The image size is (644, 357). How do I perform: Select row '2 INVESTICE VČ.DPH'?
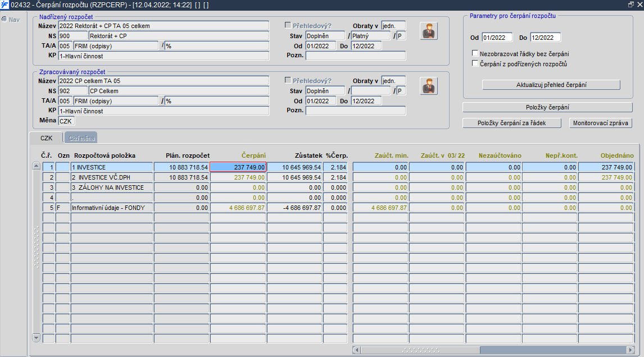coord(112,177)
